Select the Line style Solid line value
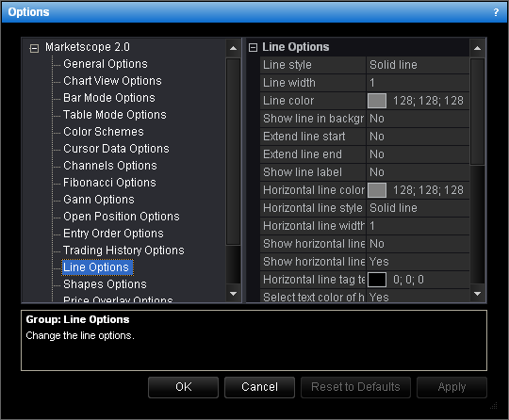 (418, 65)
